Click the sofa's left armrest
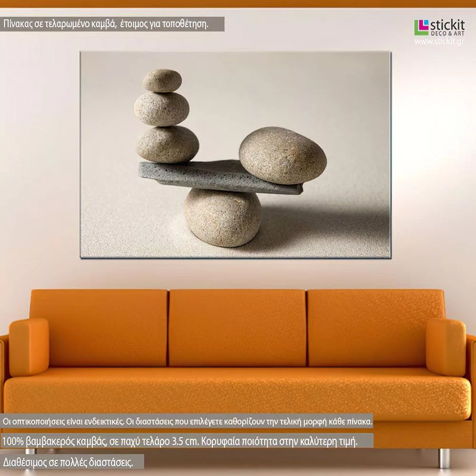 tap(29, 347)
